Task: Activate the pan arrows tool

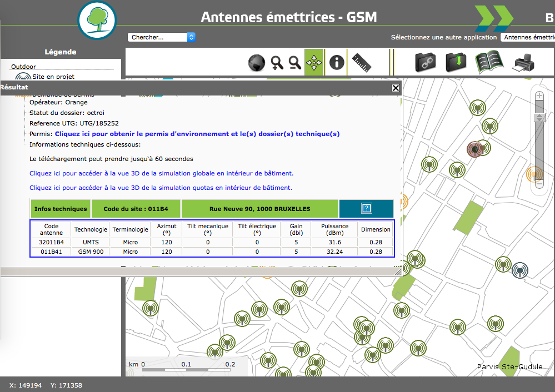Action: [314, 63]
